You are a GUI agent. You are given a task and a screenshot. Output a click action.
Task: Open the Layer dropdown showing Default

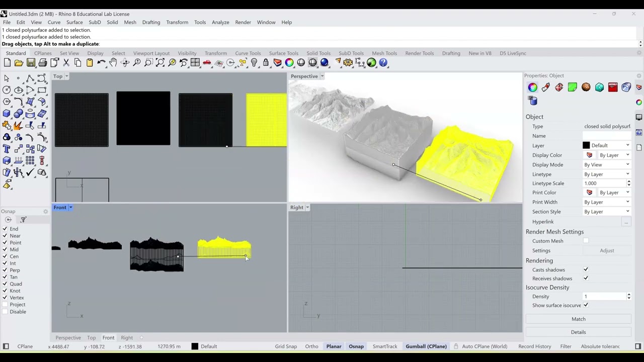(x=606, y=145)
